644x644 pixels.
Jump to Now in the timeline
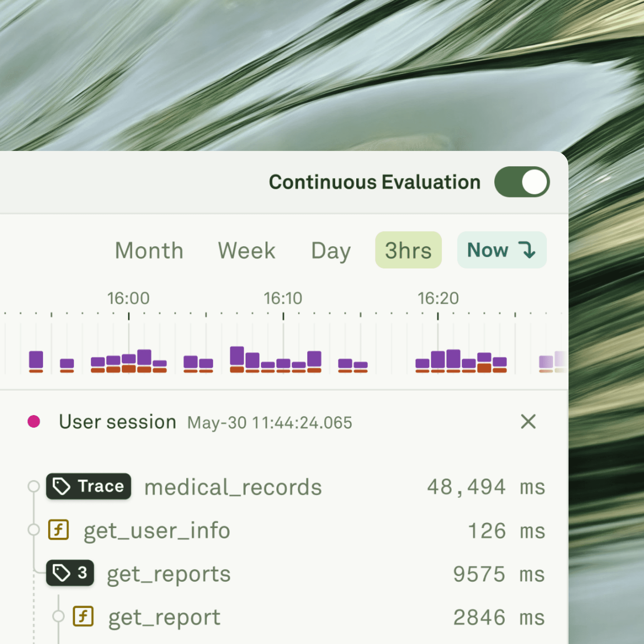(x=501, y=250)
